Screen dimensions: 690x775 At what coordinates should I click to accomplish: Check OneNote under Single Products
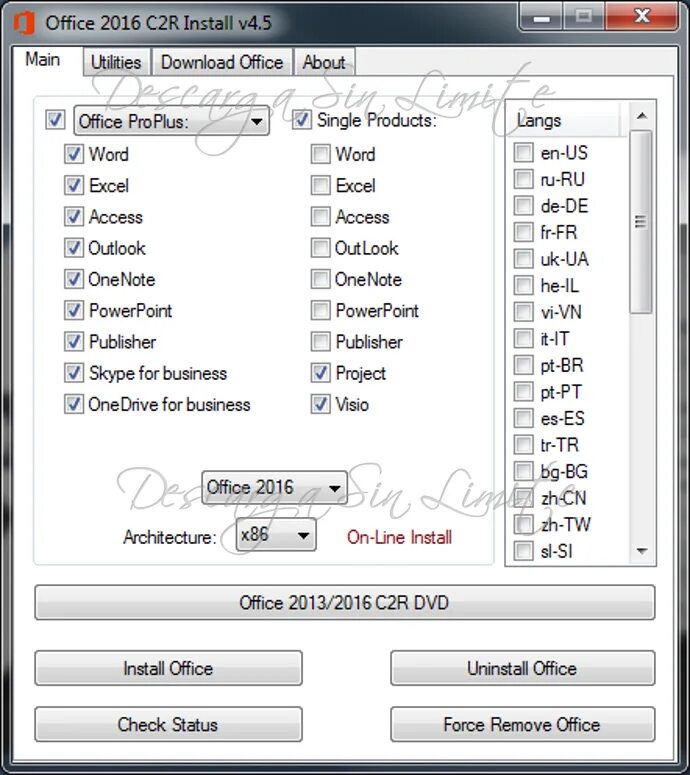tap(320, 279)
